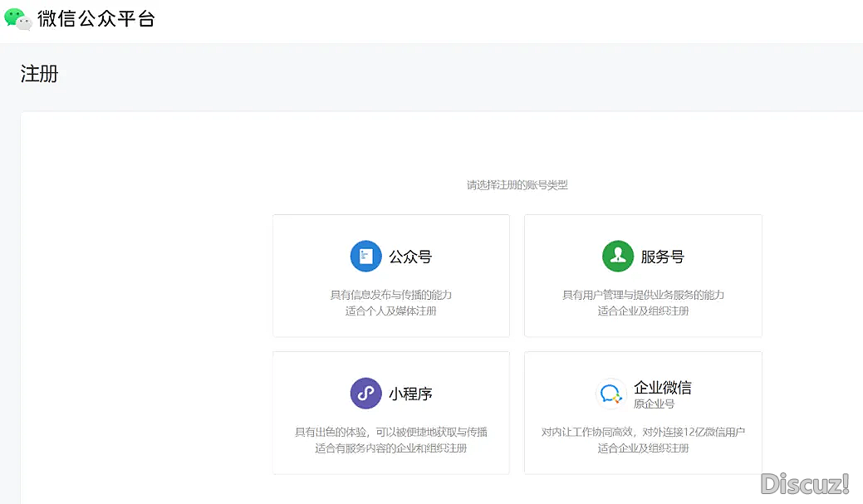Image resolution: width=863 pixels, height=504 pixels.
Task: Click the WeChat logo icon in header
Action: 17,19
